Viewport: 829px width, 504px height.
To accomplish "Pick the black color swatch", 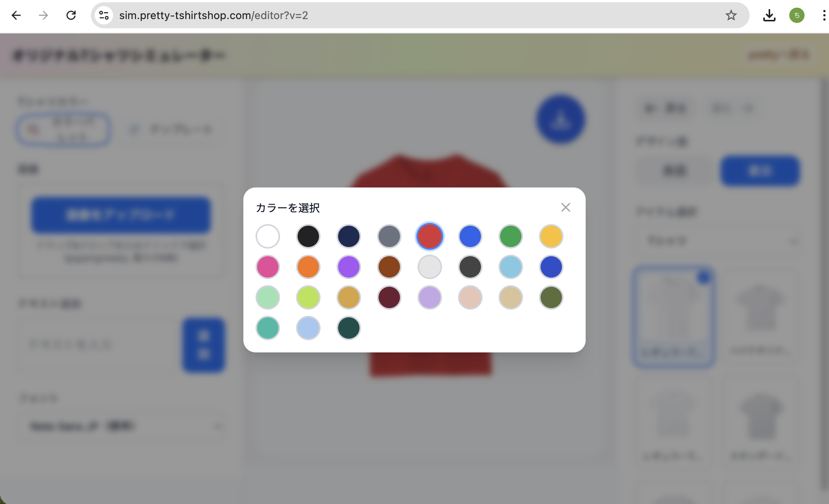I will [x=308, y=236].
